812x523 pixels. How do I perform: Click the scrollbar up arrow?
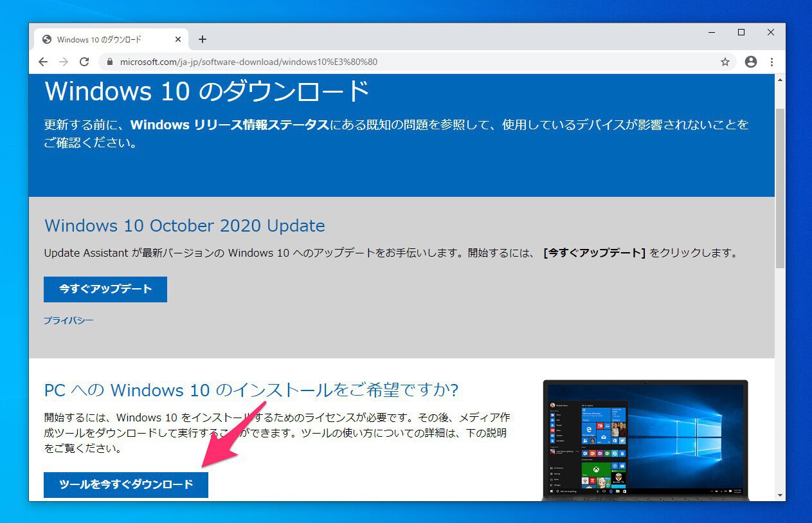(x=780, y=79)
